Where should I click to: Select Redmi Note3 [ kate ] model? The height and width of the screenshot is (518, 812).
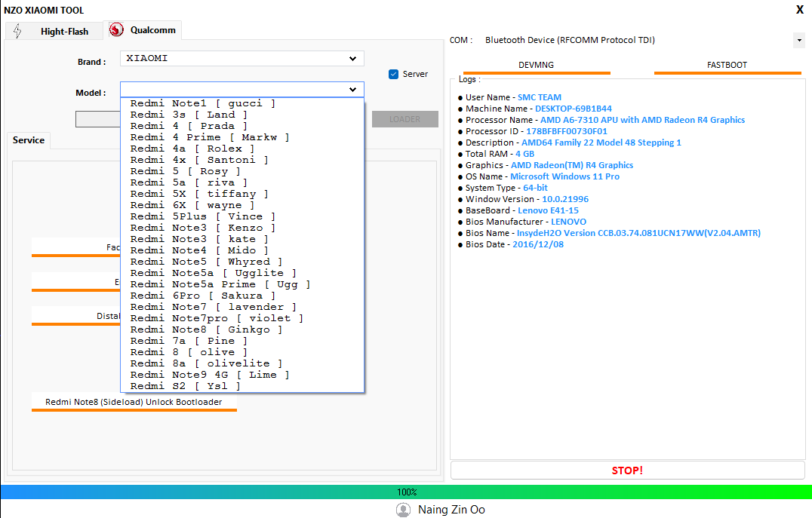pos(241,239)
